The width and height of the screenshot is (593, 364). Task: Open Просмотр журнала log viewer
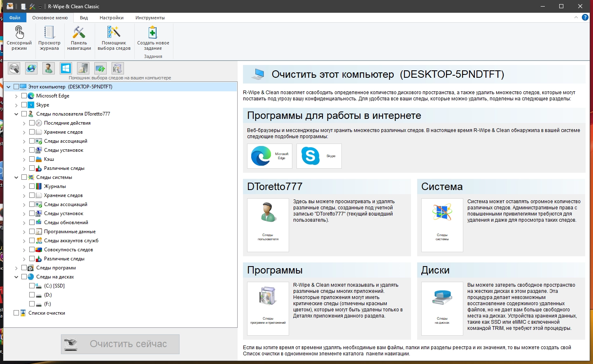click(49, 38)
